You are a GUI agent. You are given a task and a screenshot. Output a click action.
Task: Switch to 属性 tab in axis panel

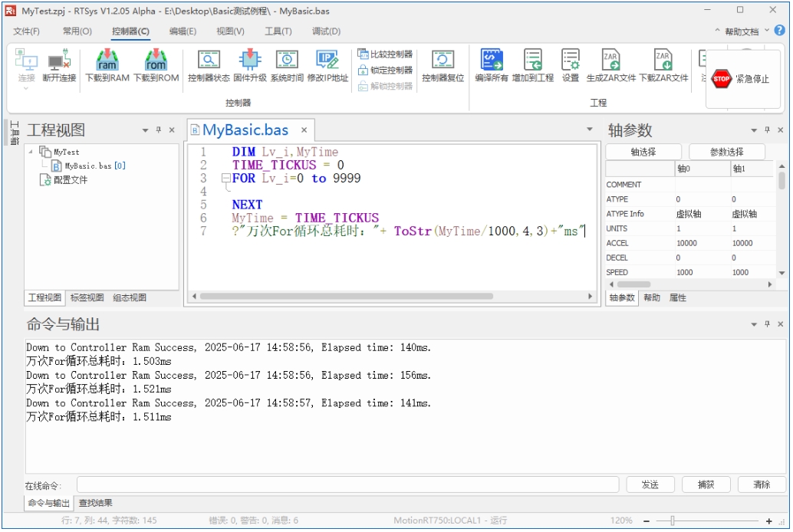click(678, 298)
